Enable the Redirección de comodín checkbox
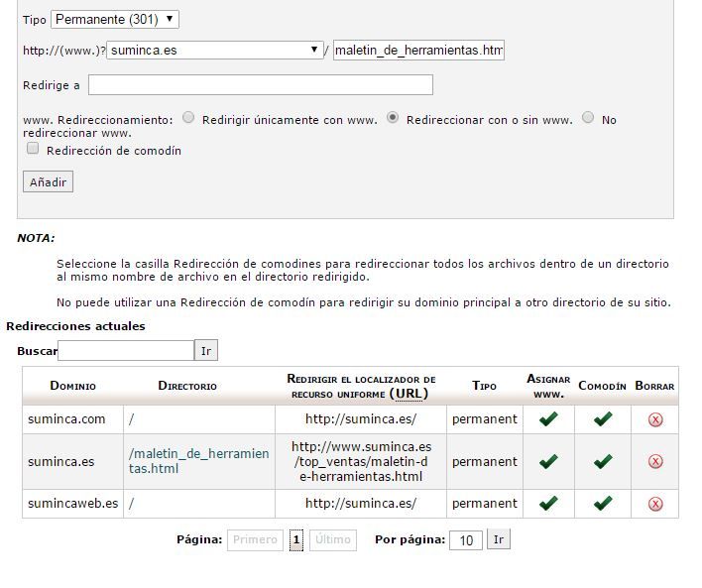This screenshot has width=702, height=588. click(x=33, y=148)
